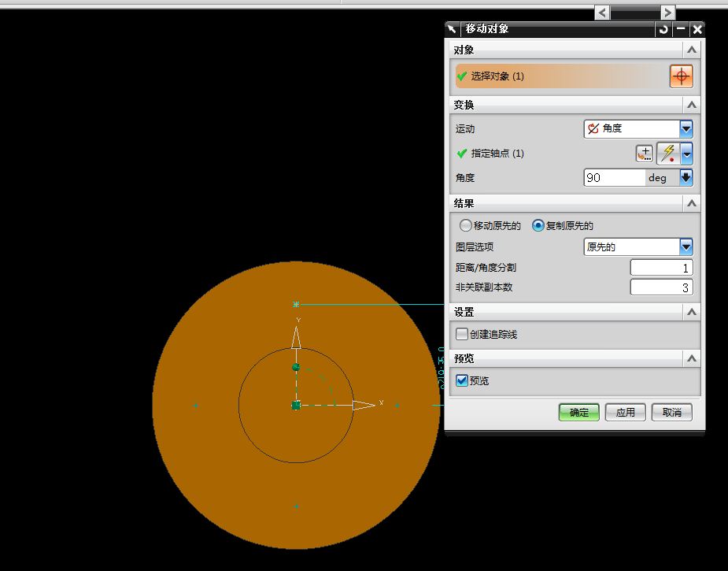
Task: Collapse the 设置 section
Action: click(x=692, y=312)
